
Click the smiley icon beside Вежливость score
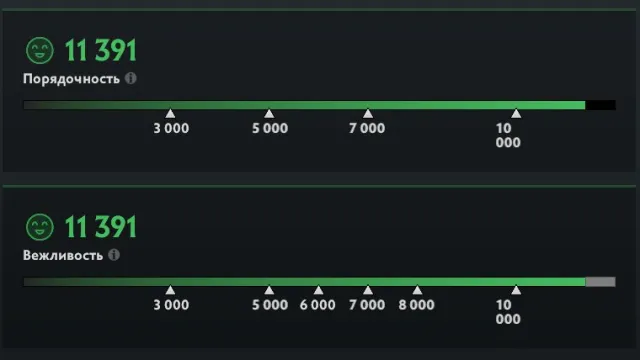[40, 227]
